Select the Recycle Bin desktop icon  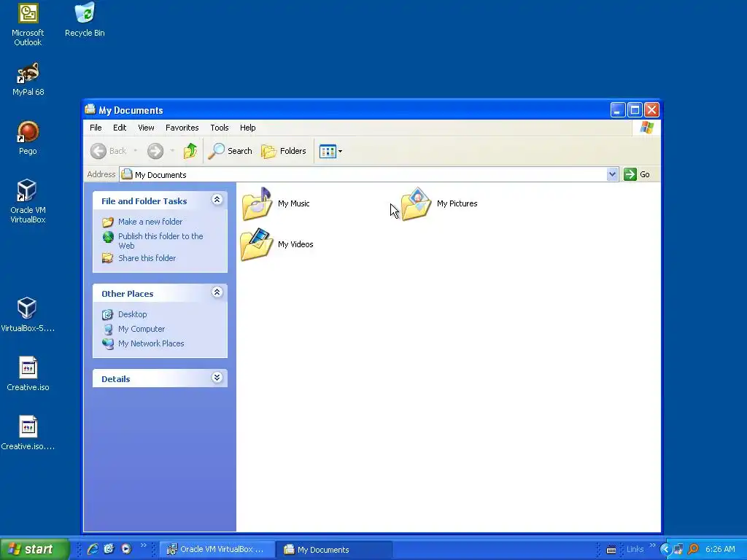(85, 20)
